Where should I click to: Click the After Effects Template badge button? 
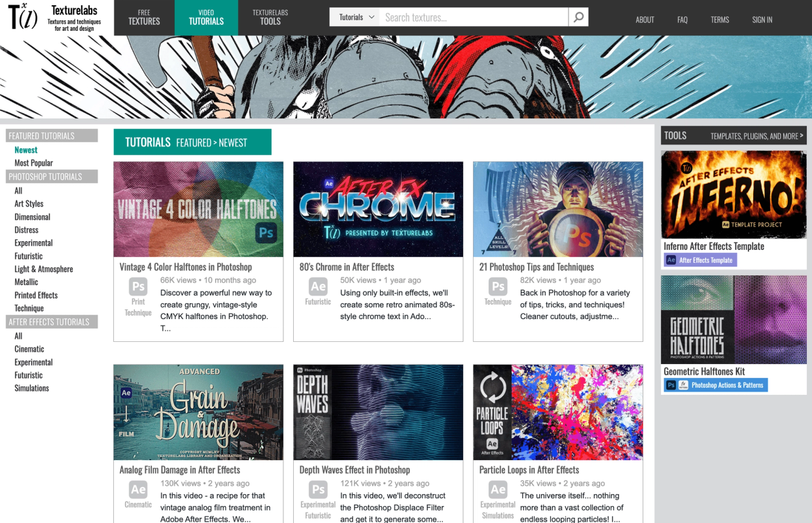point(700,260)
